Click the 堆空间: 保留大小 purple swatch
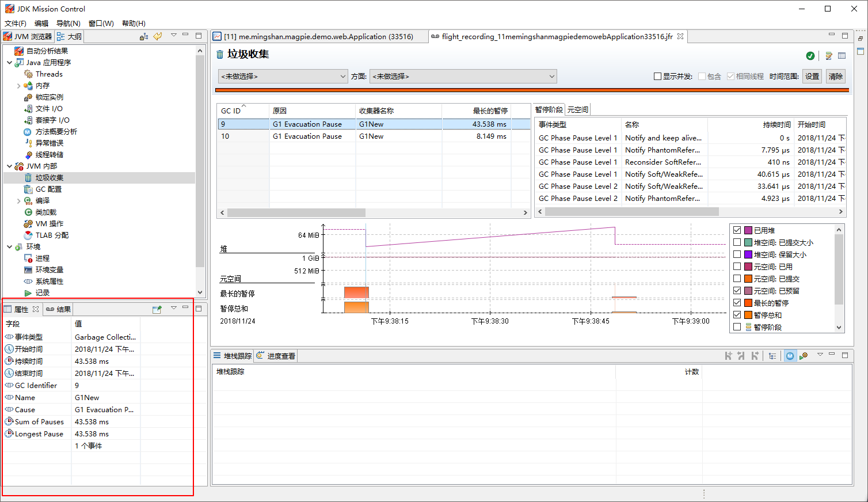The height and width of the screenshot is (502, 868). pos(748,254)
